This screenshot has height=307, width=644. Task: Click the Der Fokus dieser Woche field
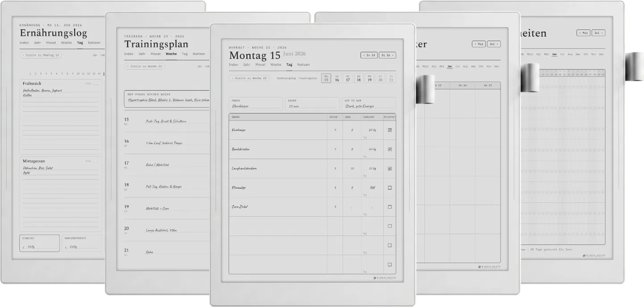[167, 99]
